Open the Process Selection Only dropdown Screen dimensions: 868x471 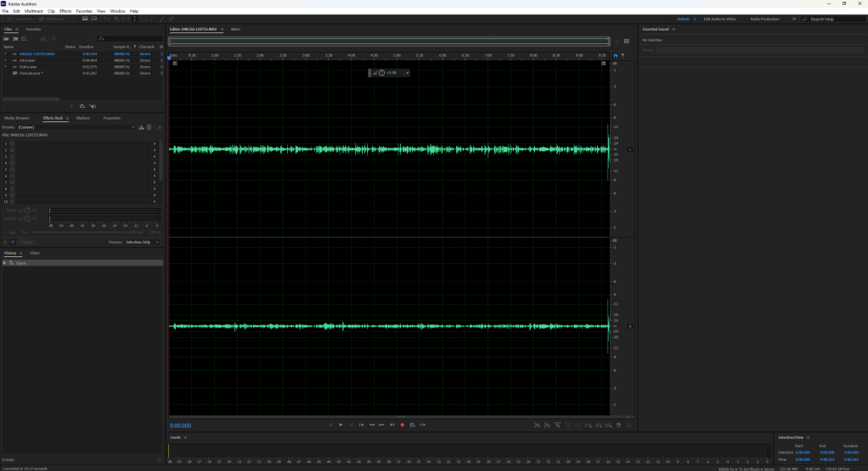142,242
